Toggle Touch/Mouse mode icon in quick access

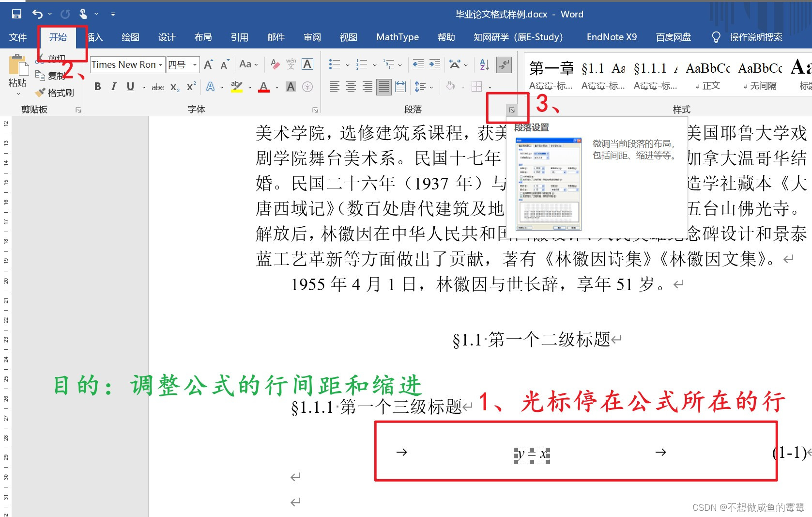83,14
